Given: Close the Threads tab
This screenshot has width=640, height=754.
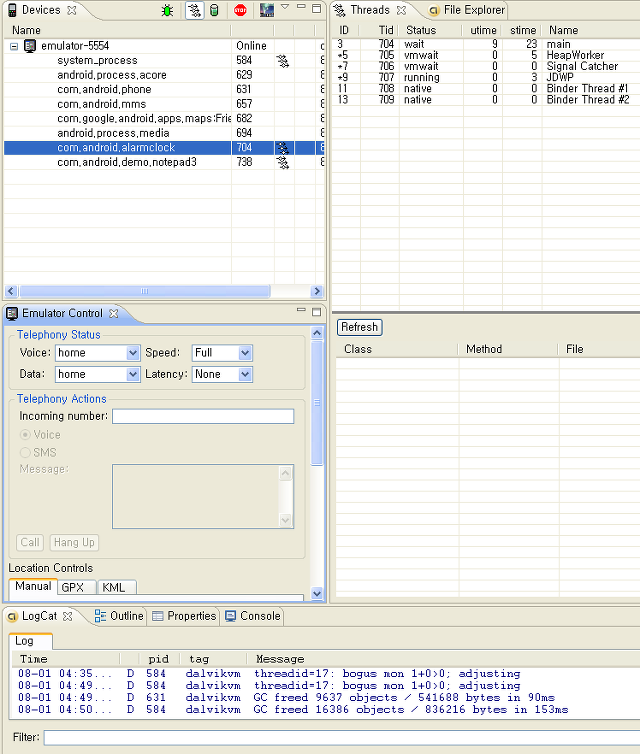Looking at the screenshot, I should 402,10.
